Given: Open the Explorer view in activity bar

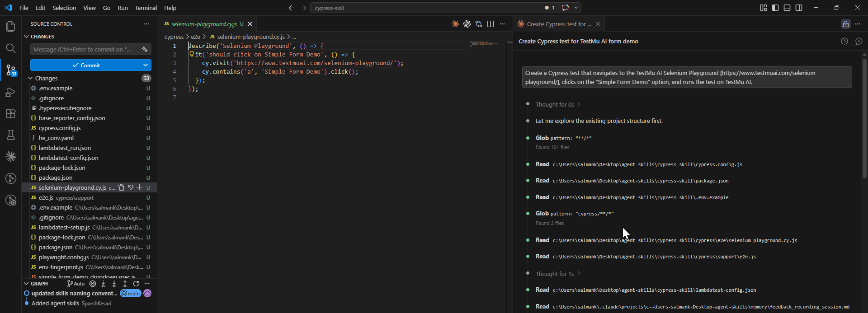Looking at the screenshot, I should point(11,27).
